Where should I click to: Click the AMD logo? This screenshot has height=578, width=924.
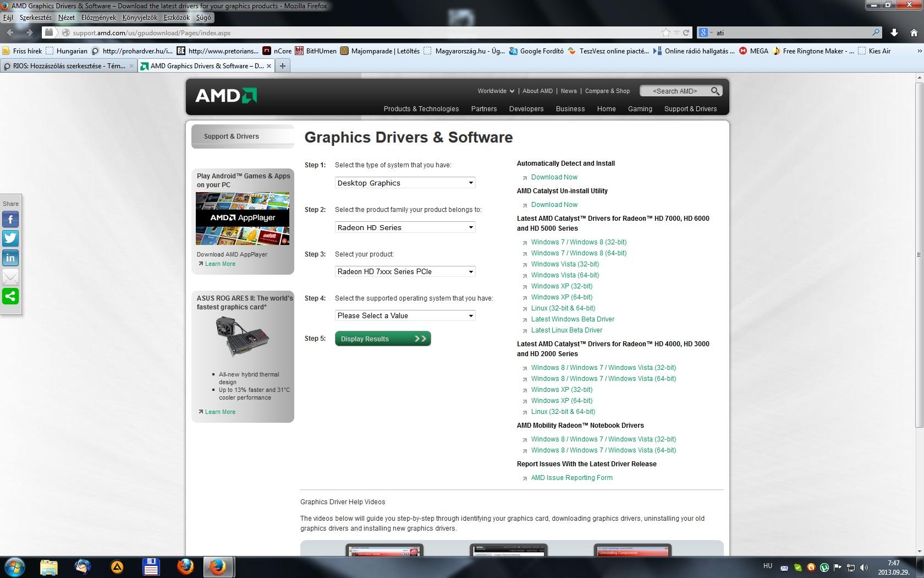pyautogui.click(x=226, y=95)
